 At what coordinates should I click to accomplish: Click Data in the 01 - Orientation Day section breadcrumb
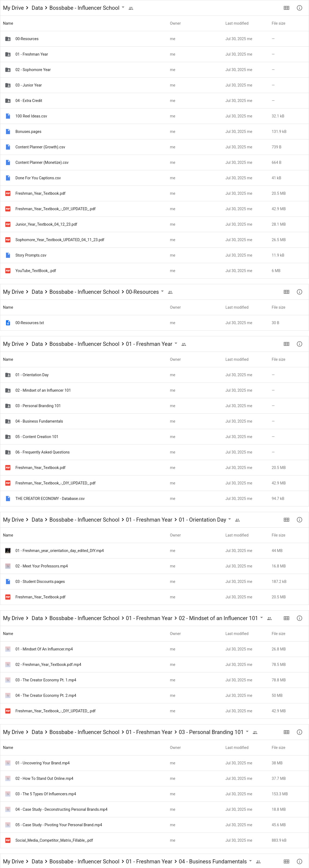point(37,520)
